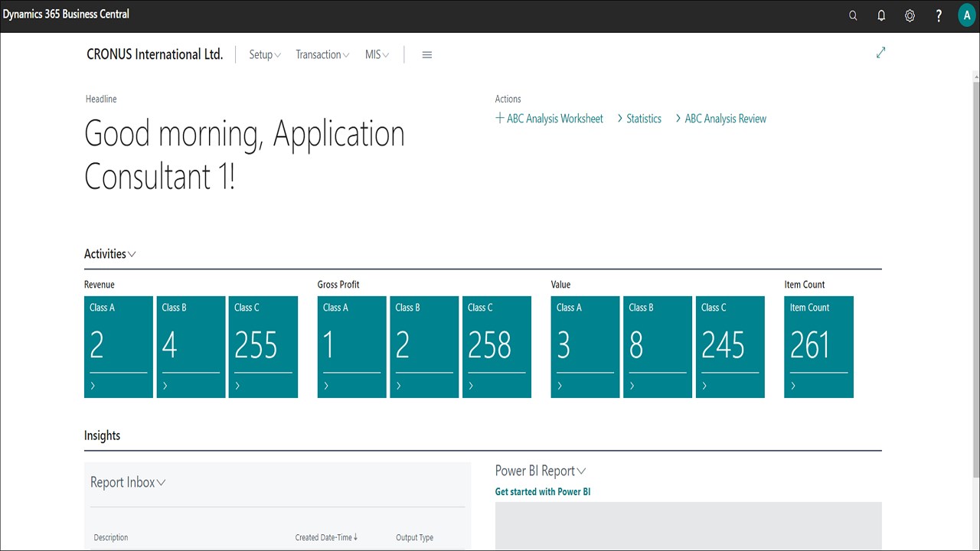Click the Gross Profit group label
The image size is (980, 551).
(x=338, y=285)
